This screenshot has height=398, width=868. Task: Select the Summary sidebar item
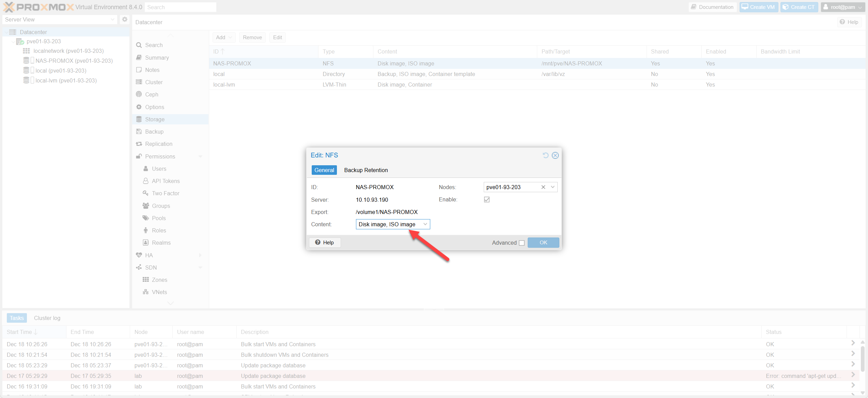pos(156,57)
